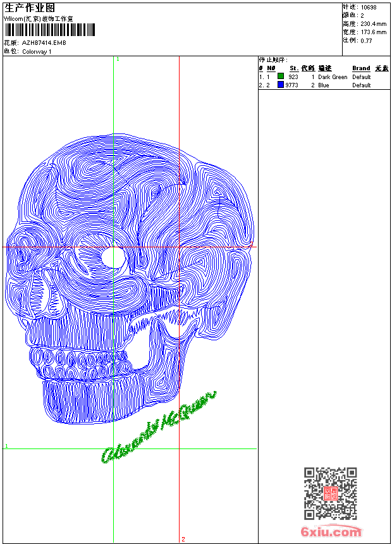This screenshot has height=544, width=392.
Task: Click the Colorway 1 label
Action: (37, 51)
